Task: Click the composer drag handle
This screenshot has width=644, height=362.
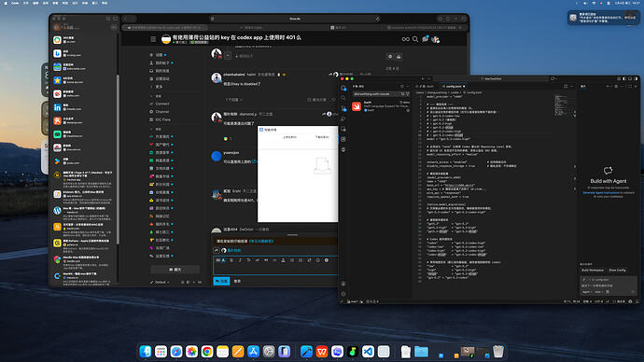Action: click(292, 235)
